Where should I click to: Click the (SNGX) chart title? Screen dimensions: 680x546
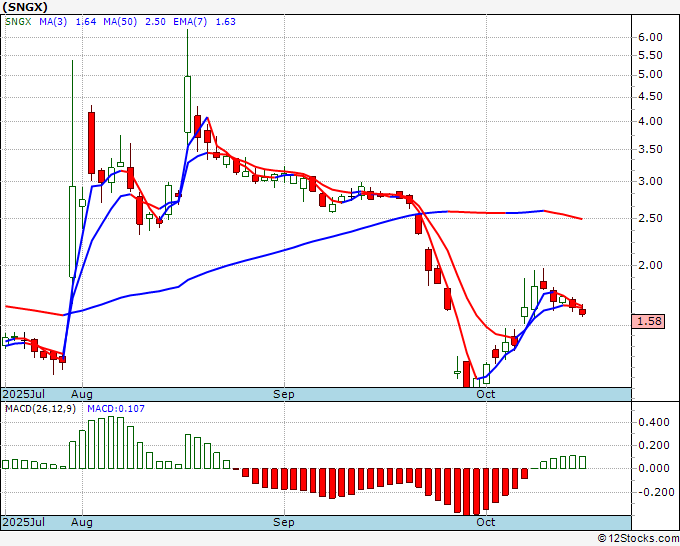[25, 7]
